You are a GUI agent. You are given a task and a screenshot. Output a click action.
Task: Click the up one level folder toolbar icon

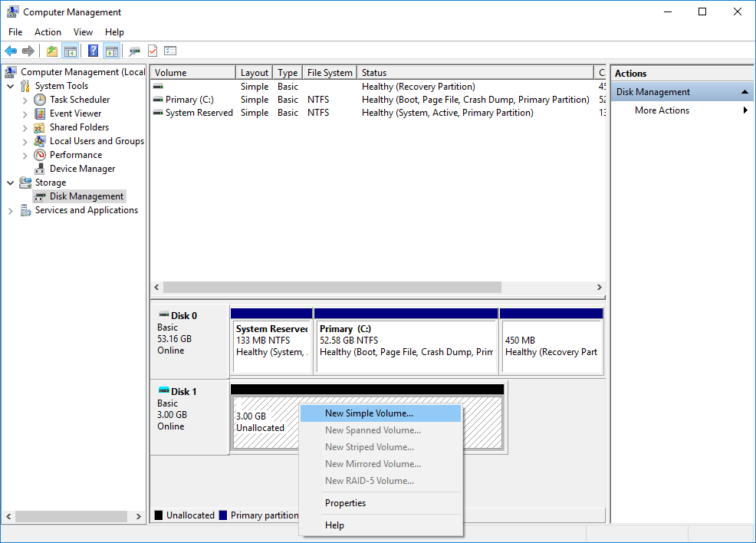coord(51,51)
